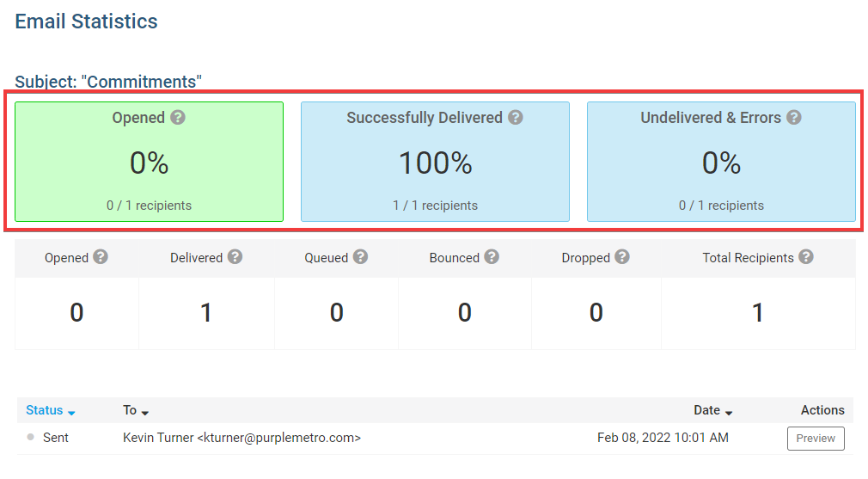Open the Bounced help icon

click(492, 257)
